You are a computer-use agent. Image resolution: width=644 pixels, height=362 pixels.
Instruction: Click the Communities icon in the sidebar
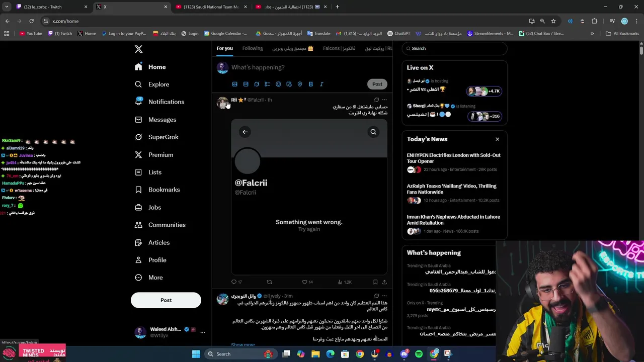138,225
